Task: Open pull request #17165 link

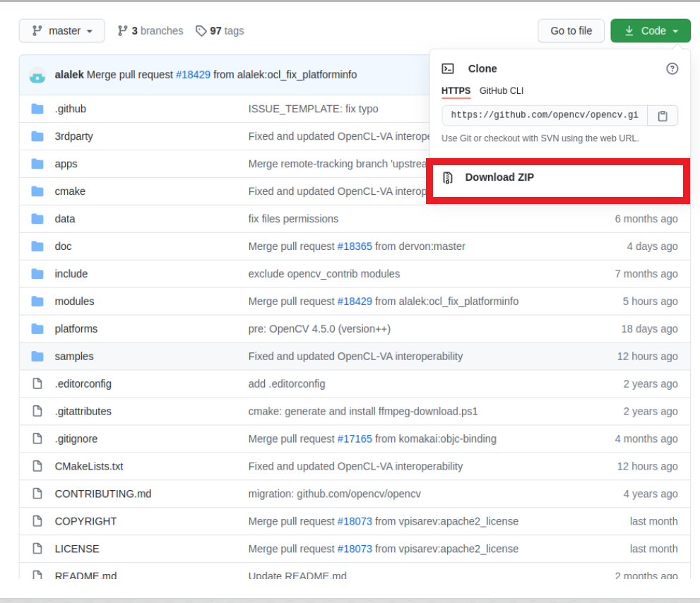Action: (x=355, y=438)
